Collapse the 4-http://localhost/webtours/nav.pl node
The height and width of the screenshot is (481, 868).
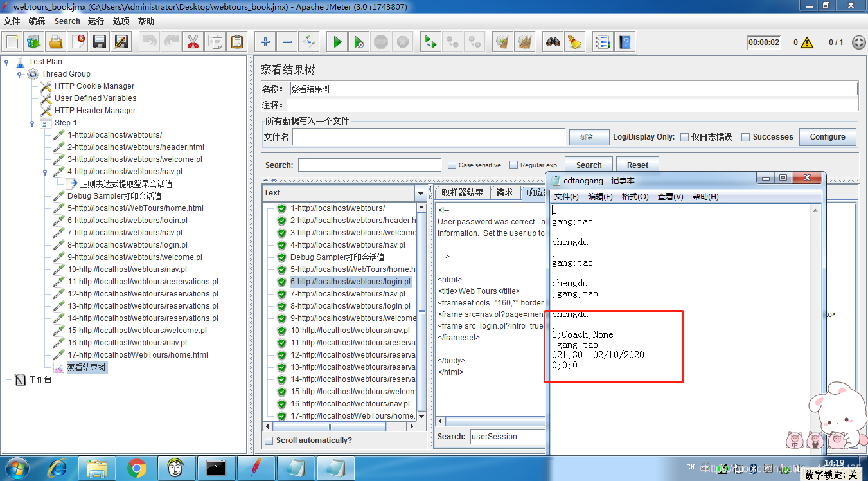(x=46, y=172)
